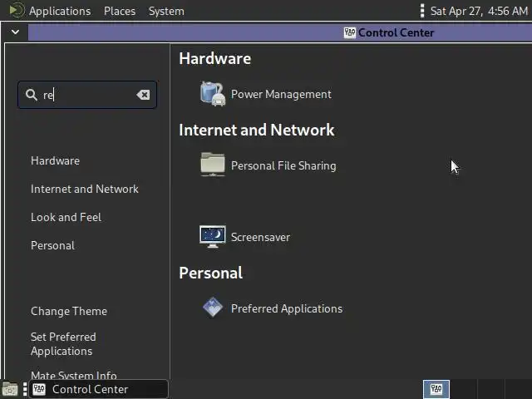Click the magnifier icon in the search box

coord(32,95)
